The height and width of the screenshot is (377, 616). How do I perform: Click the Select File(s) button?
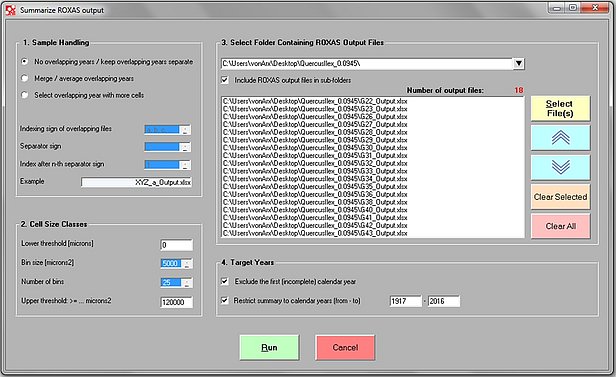click(560, 108)
